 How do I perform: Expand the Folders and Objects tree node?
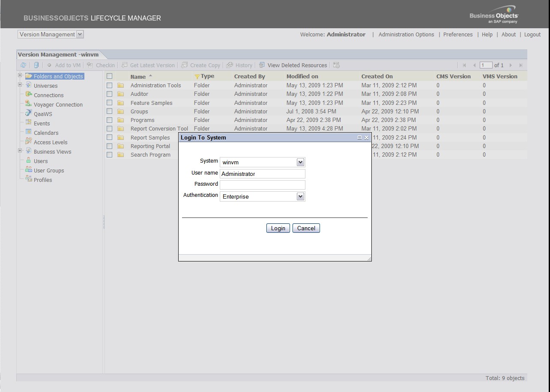(x=20, y=75)
